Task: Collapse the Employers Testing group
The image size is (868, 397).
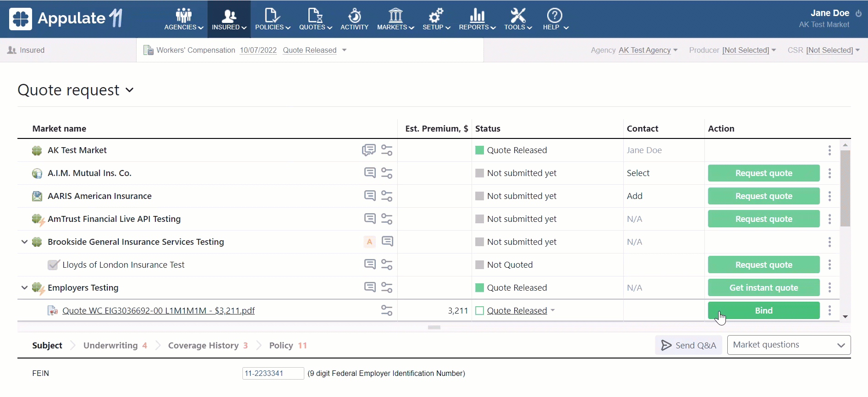Action: click(24, 287)
